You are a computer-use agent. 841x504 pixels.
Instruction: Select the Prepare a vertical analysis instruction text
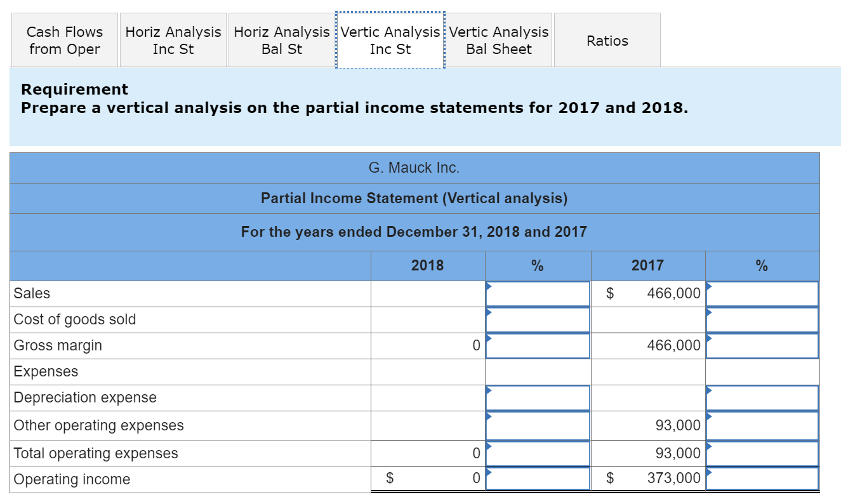[355, 108]
